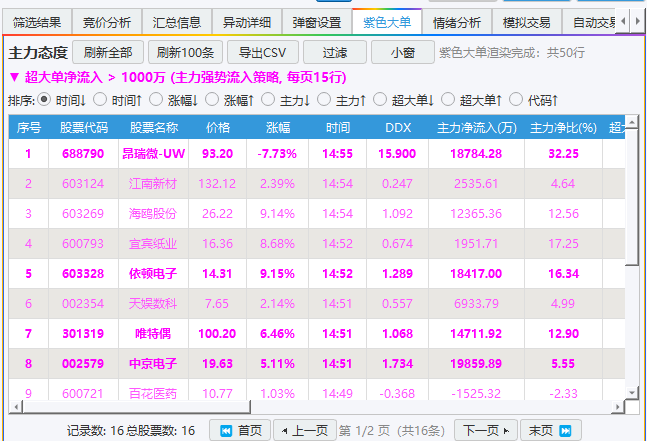
Task: Click the 主力净流入(万) column header
Action: [477, 127]
